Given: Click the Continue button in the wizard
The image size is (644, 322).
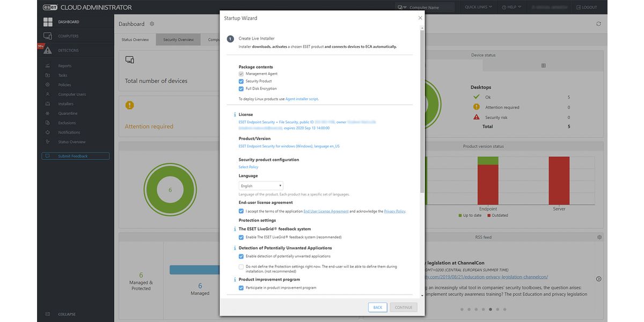Looking at the screenshot, I should (x=404, y=308).
